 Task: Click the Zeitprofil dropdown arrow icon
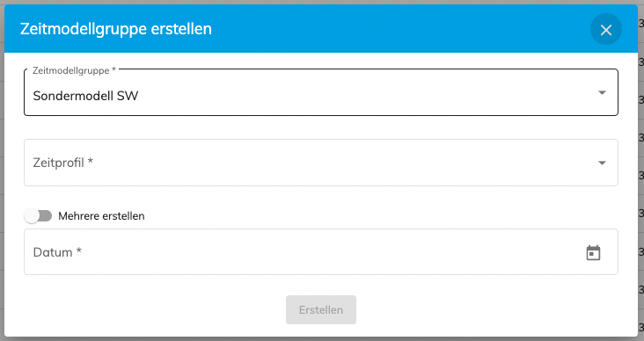[x=602, y=163]
